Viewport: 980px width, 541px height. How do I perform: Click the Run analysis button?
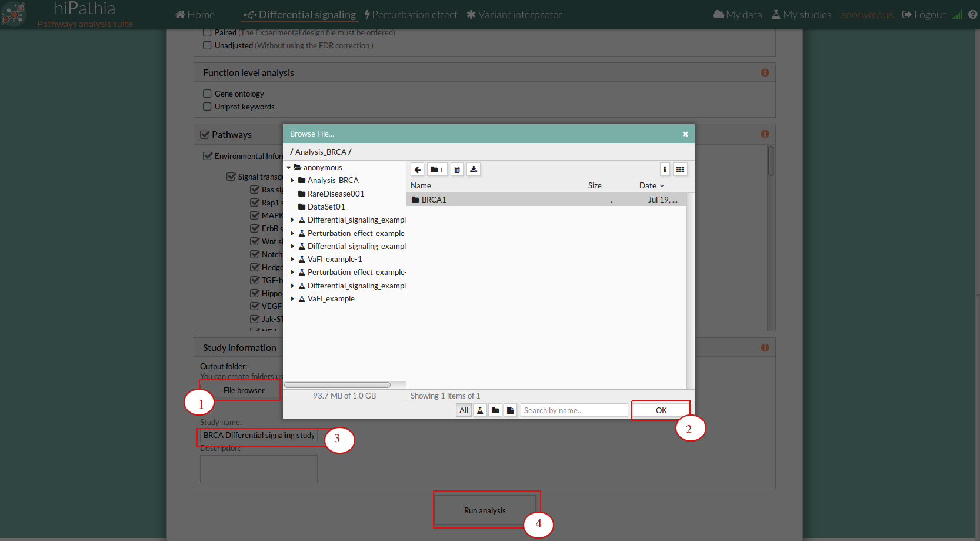[485, 510]
